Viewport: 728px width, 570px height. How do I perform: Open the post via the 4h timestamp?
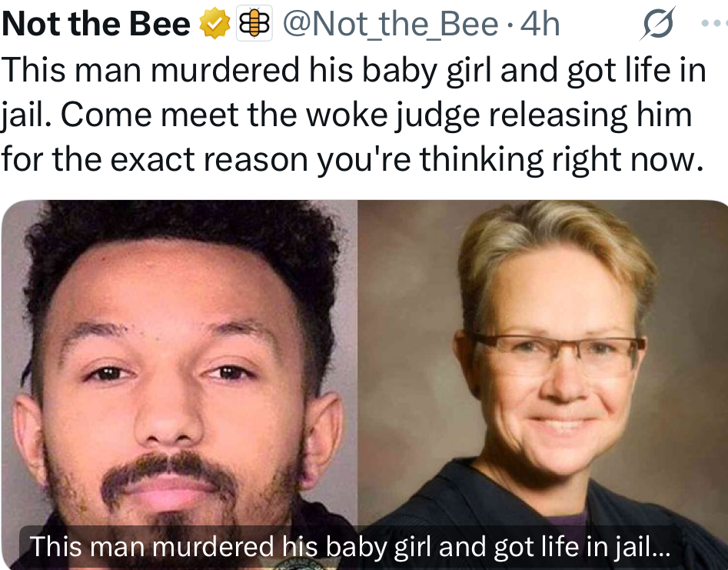pos(540,24)
